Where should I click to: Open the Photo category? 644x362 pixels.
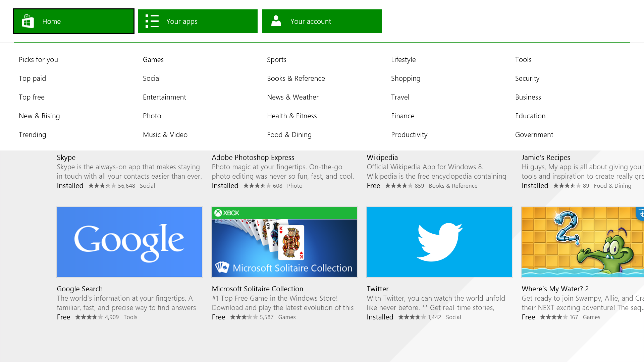point(152,116)
